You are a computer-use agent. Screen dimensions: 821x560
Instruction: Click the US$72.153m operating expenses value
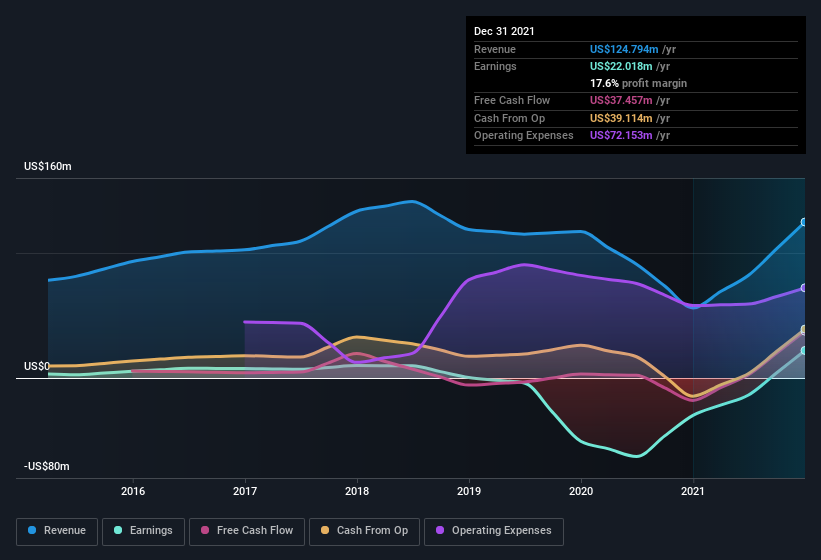click(621, 136)
